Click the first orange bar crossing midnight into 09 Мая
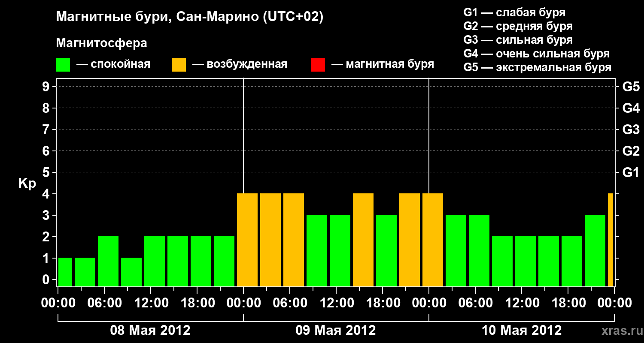 (247, 240)
